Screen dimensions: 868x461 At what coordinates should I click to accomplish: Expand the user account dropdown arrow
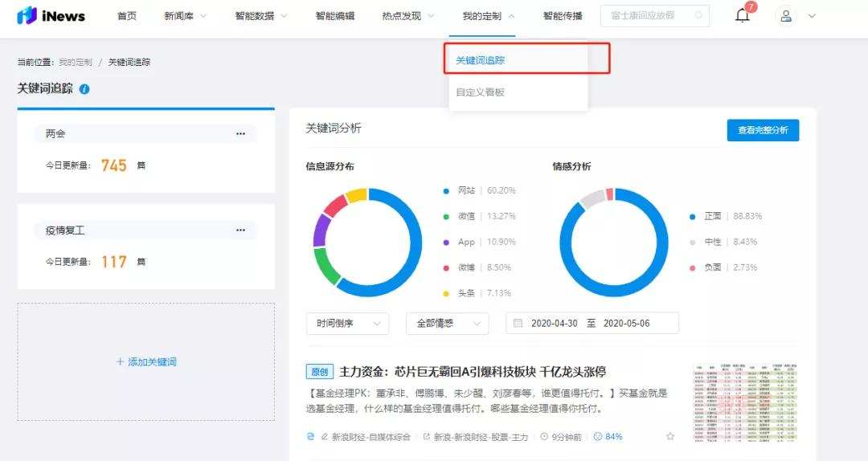pyautogui.click(x=812, y=16)
